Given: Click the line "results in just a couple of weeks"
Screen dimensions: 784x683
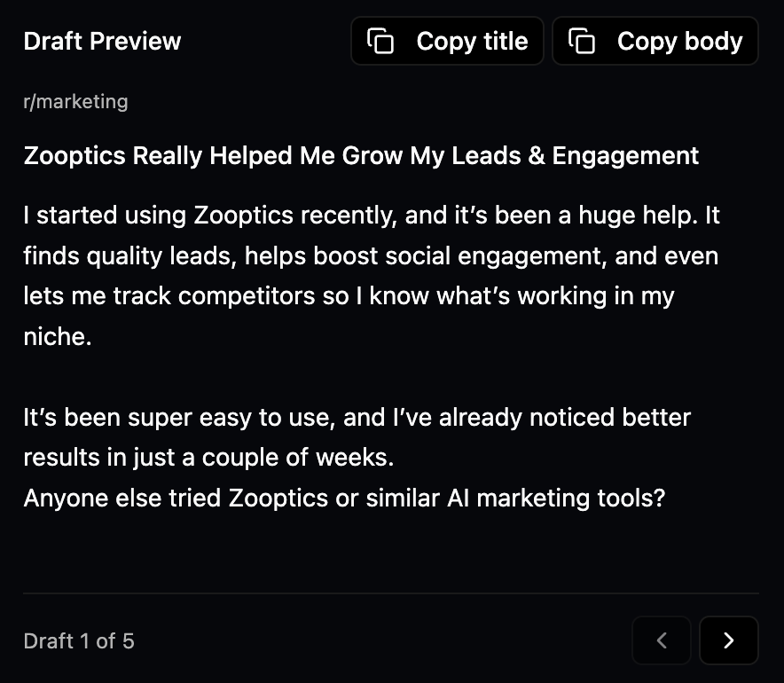Looking at the screenshot, I should pos(208,458).
